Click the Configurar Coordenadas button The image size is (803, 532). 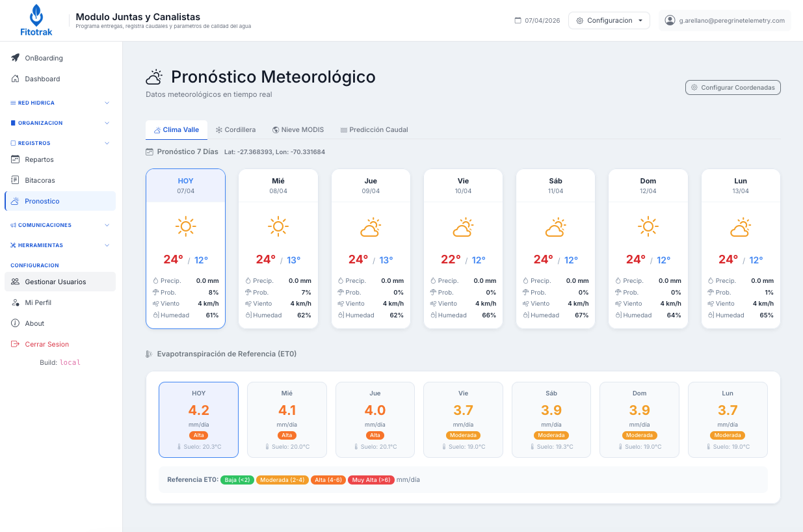click(x=733, y=87)
